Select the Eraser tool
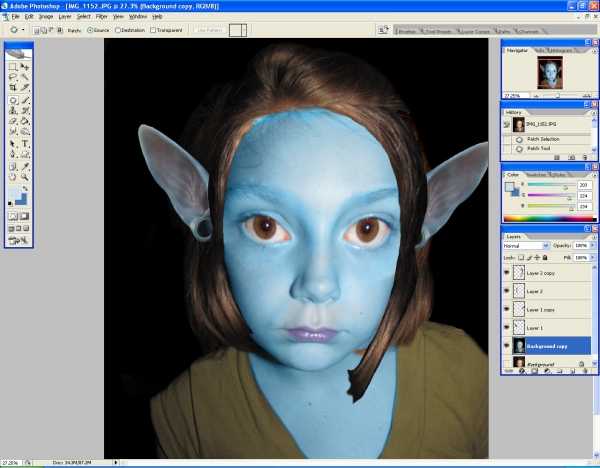600x468 pixels. (13, 121)
